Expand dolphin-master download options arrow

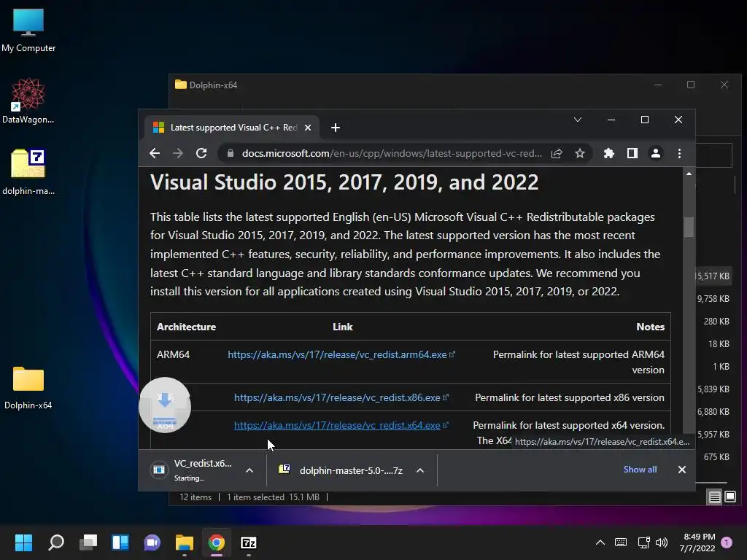[x=419, y=470]
